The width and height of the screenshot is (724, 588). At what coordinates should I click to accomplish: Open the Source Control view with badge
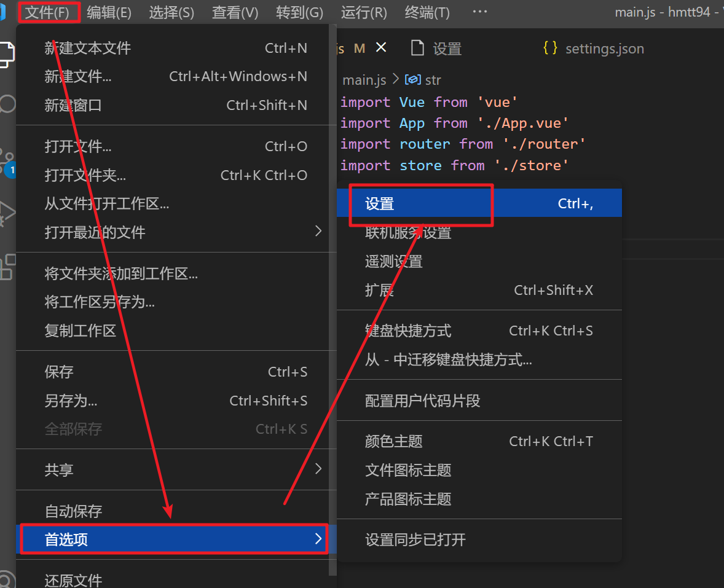point(7,161)
